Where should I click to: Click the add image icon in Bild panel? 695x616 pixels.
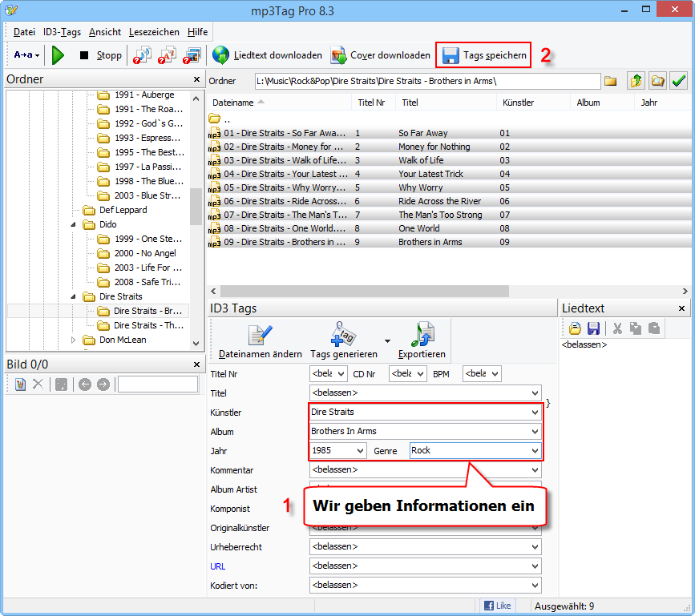pyautogui.click(x=20, y=384)
